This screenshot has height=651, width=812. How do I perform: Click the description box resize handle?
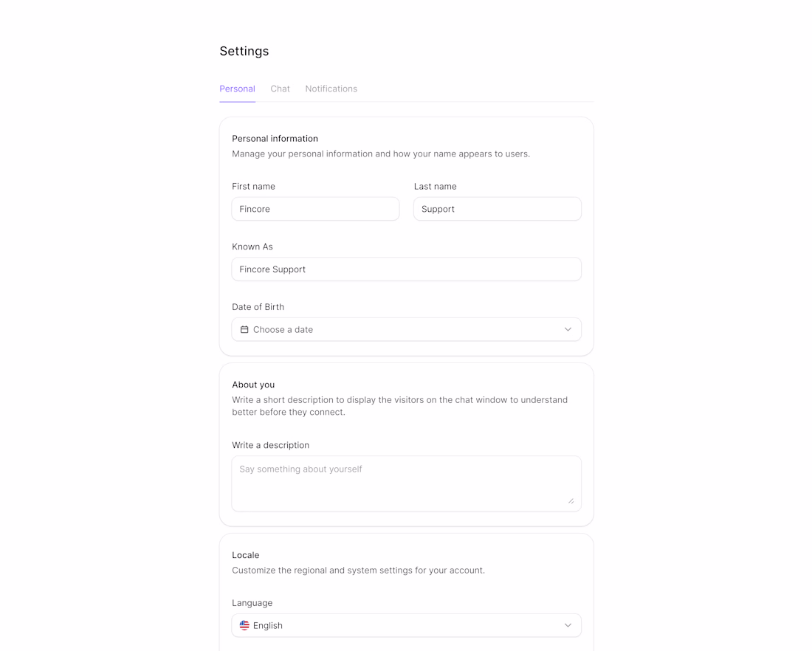[571, 501]
